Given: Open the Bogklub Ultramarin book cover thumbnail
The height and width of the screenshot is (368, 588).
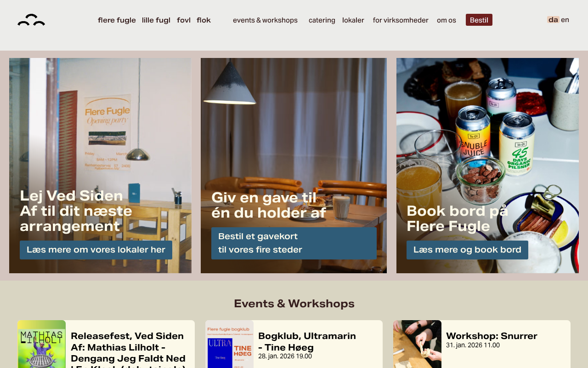Looking at the screenshot, I should coord(230,344).
